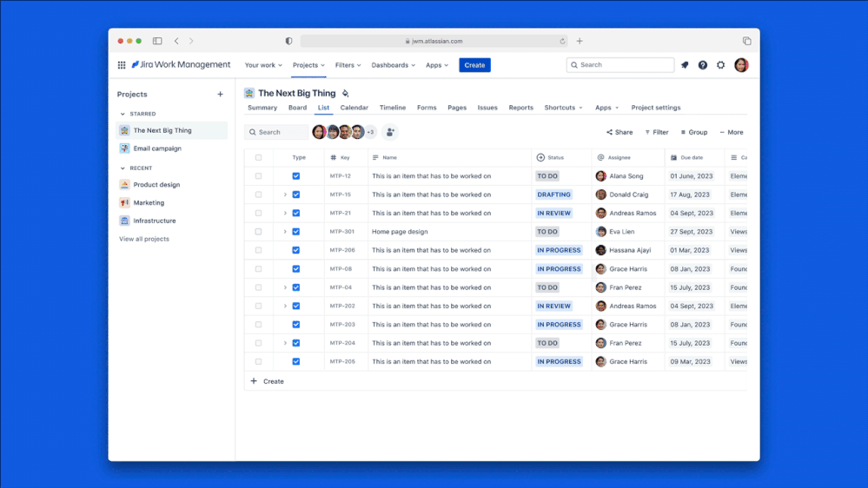Click the DRAFTING status on MTP-15
The width and height of the screenshot is (868, 488).
553,195
